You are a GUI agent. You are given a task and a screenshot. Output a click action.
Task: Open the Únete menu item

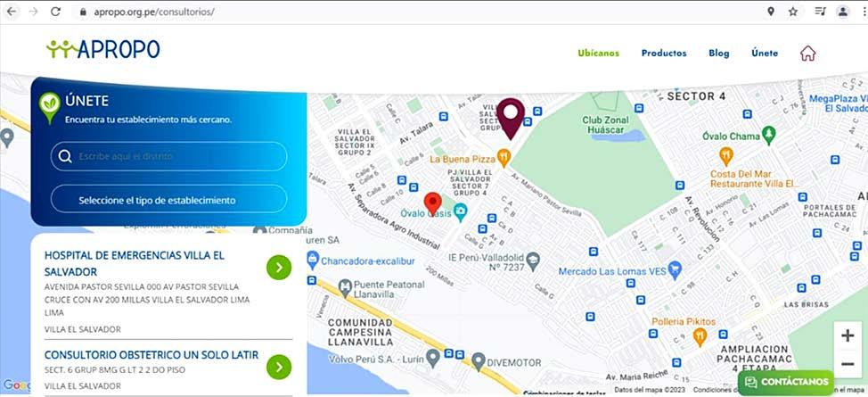(x=765, y=54)
